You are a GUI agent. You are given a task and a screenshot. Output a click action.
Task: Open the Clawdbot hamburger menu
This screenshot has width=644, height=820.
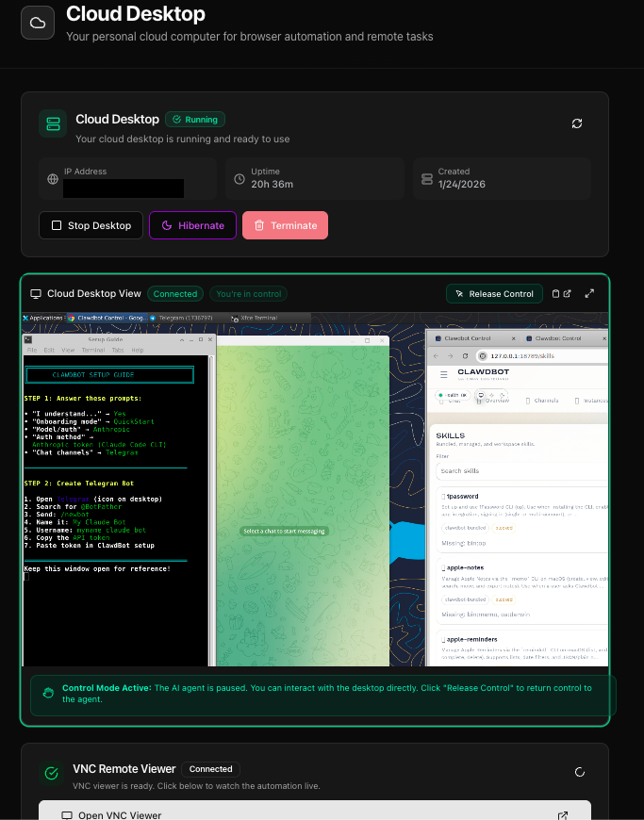click(x=443, y=374)
